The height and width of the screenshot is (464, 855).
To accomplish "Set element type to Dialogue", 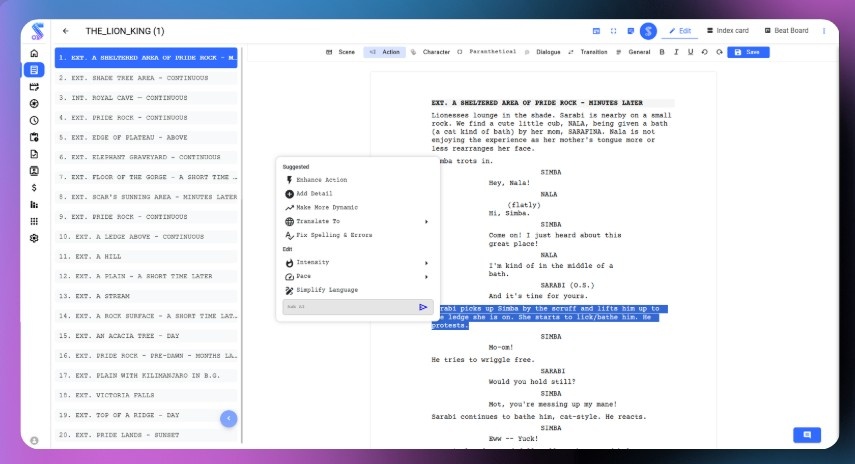I will 542,52.
